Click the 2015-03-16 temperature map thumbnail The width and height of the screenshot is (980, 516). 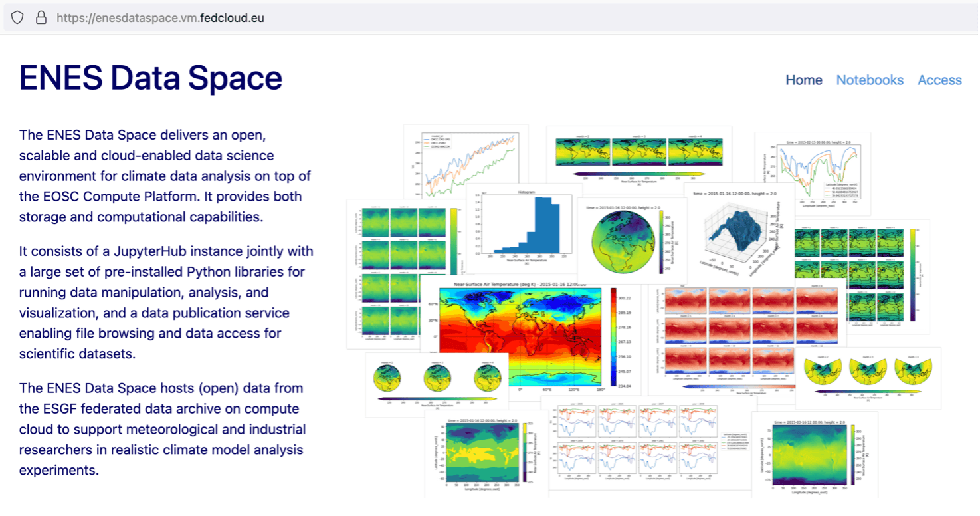point(815,454)
